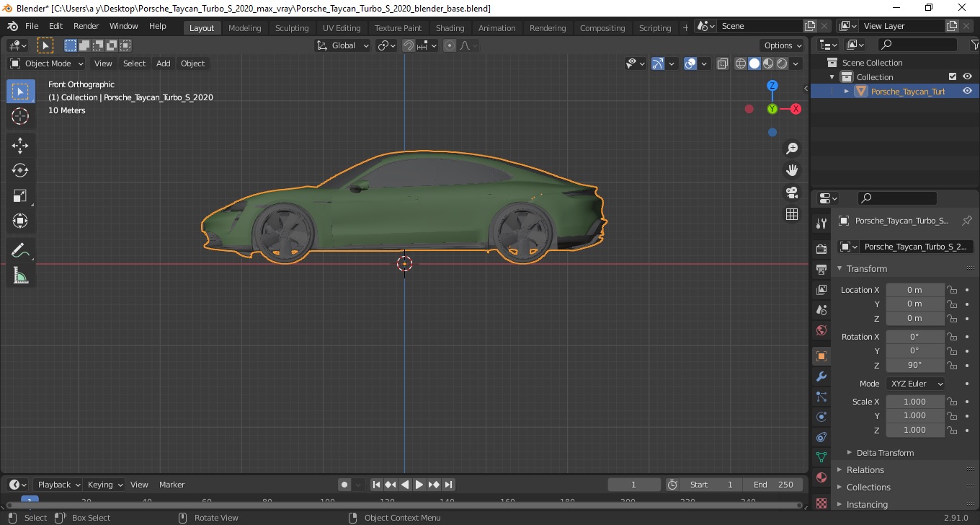This screenshot has height=525, width=980.
Task: Open the Particles properties tab
Action: pos(821,397)
